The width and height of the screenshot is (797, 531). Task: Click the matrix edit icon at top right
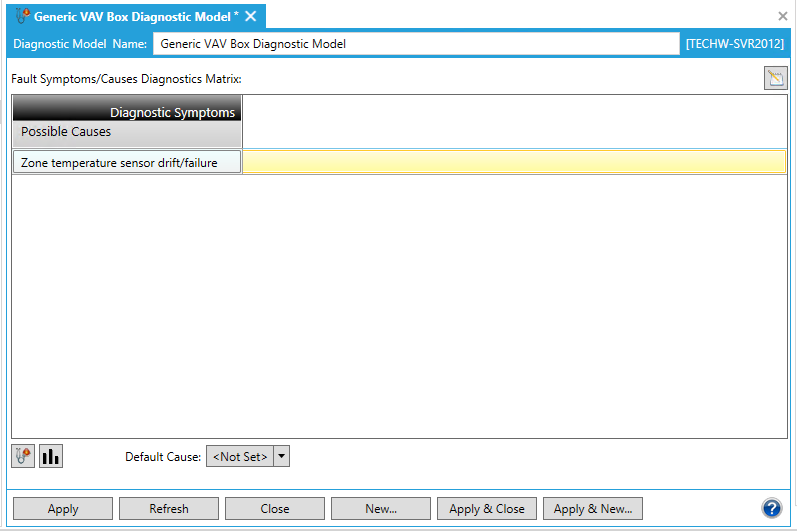[x=775, y=79]
